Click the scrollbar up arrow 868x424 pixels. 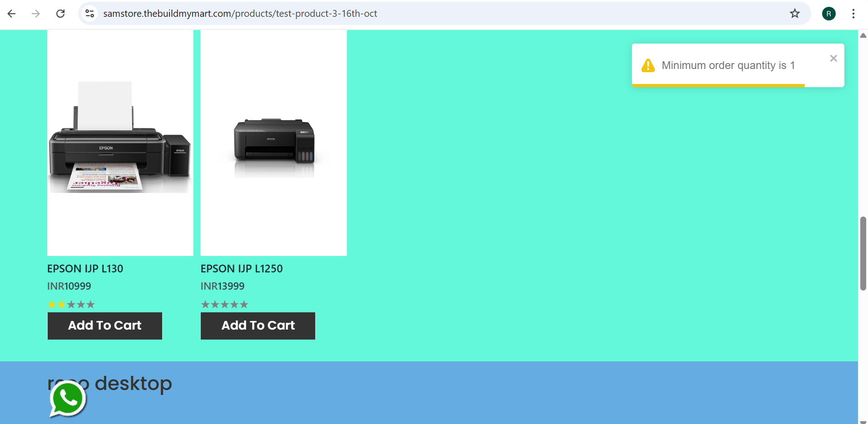(x=863, y=35)
